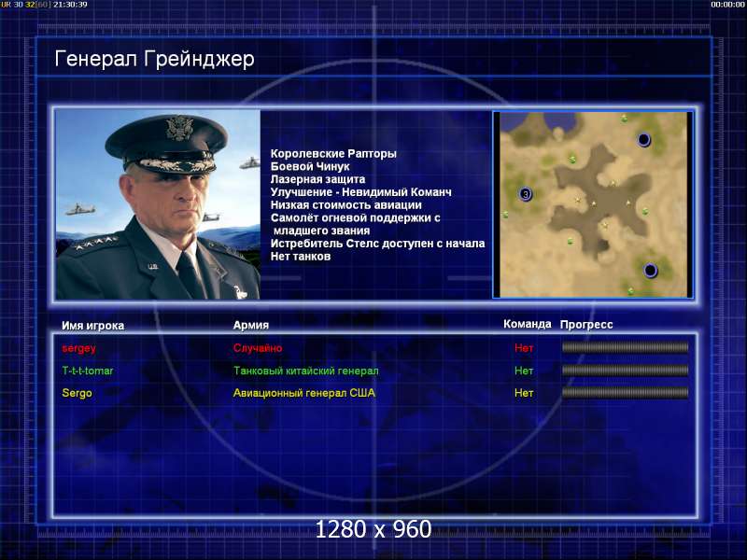Click the 'Боевой Чинук' ability line
This screenshot has height=560, width=747.
click(310, 166)
